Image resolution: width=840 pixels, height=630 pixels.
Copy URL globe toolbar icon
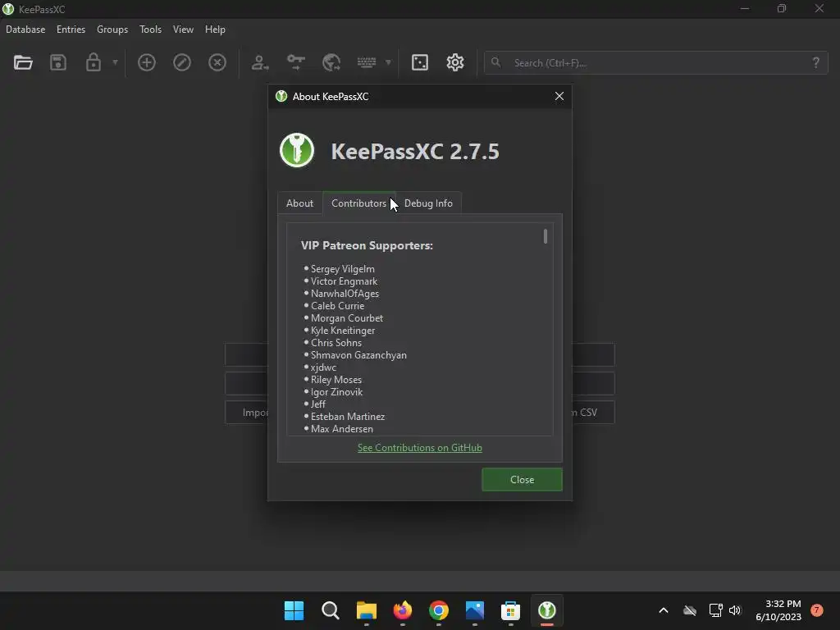331,62
